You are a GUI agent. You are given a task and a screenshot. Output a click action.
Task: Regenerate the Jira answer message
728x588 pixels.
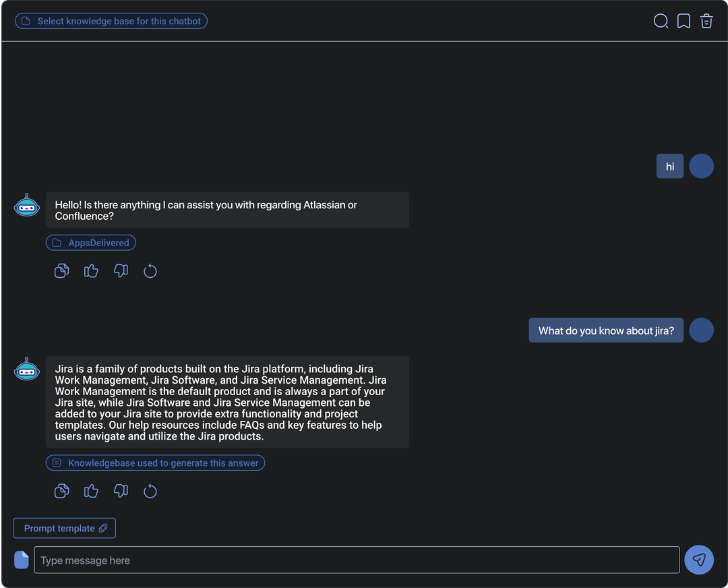click(150, 491)
